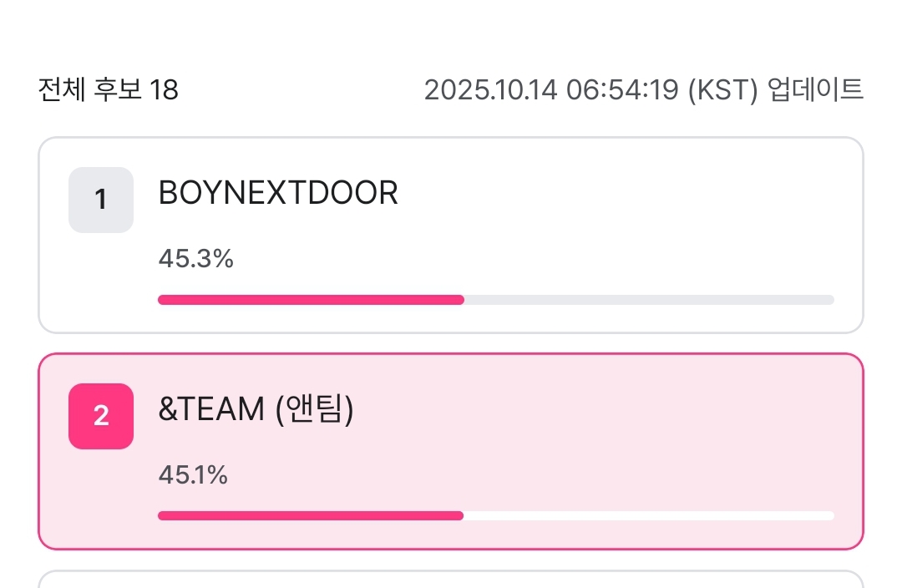
Task: Click the number 18 in candidate count
Action: point(165,89)
